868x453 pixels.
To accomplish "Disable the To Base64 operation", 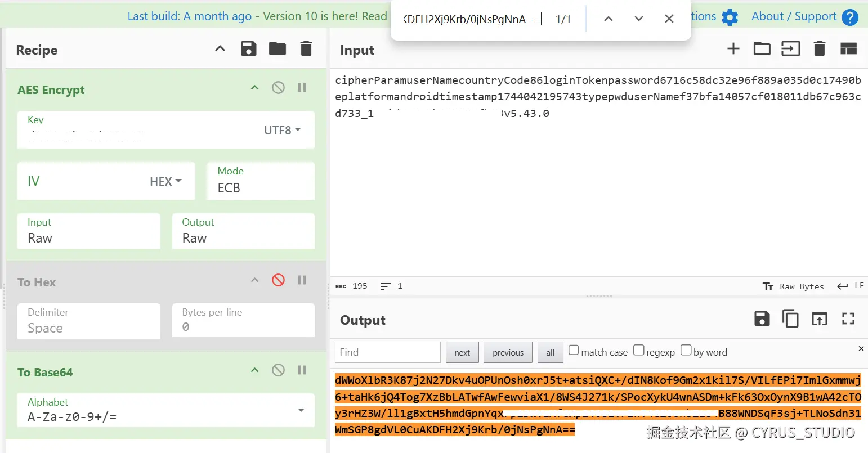I will (278, 370).
